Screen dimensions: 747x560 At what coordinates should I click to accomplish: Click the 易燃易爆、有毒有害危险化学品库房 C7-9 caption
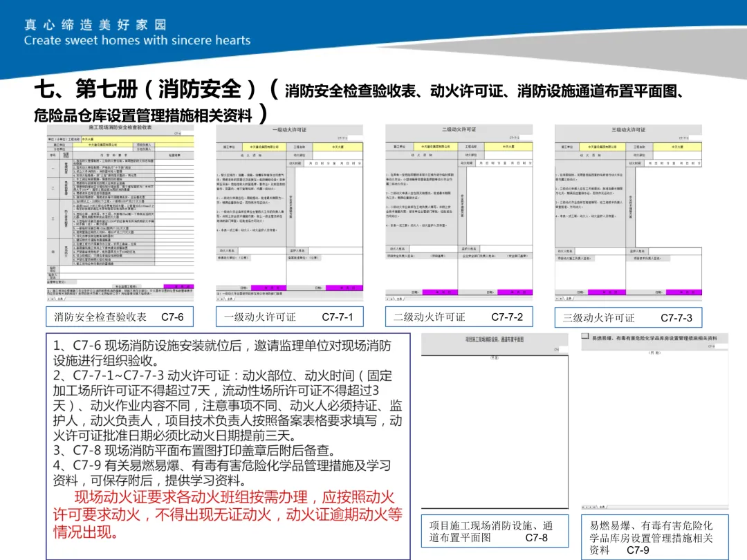pyautogui.click(x=655, y=537)
